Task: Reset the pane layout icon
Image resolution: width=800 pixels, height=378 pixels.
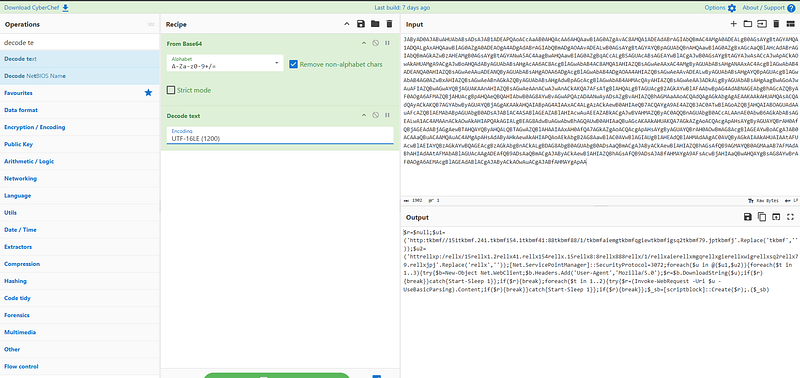Action: [x=790, y=24]
